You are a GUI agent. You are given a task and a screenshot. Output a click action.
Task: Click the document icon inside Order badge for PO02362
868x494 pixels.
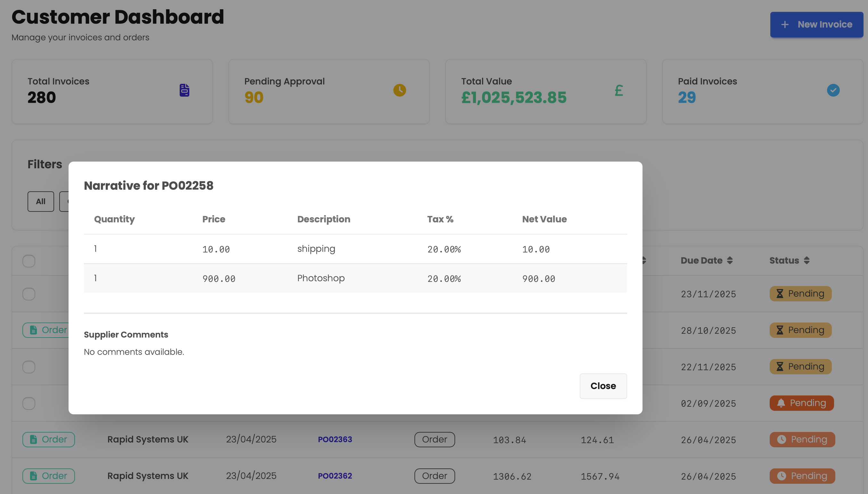[33, 476]
